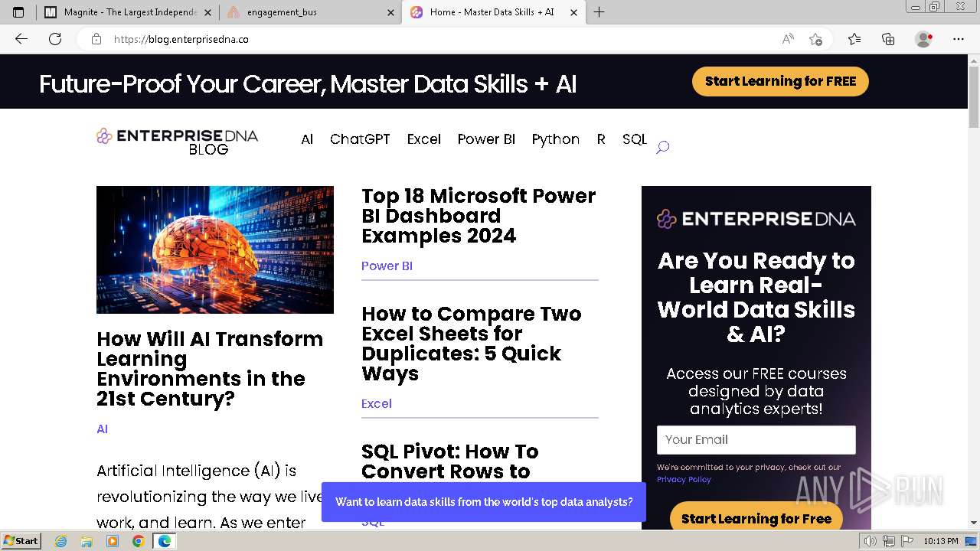This screenshot has height=551, width=980.
Task: Close the Home - Master Data Skills tab
Action: [x=574, y=12]
